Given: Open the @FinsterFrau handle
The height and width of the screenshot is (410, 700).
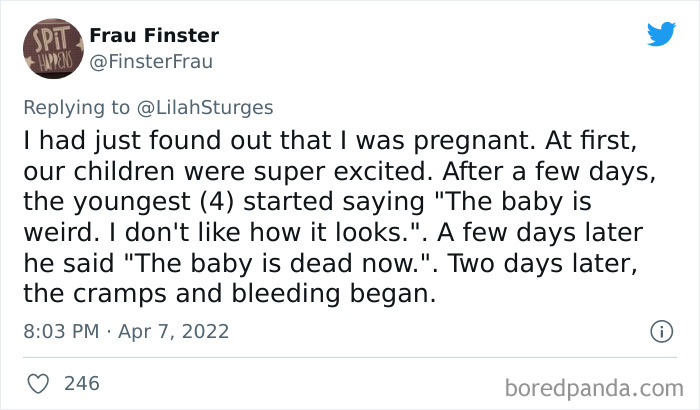Looking at the screenshot, I should click(151, 61).
